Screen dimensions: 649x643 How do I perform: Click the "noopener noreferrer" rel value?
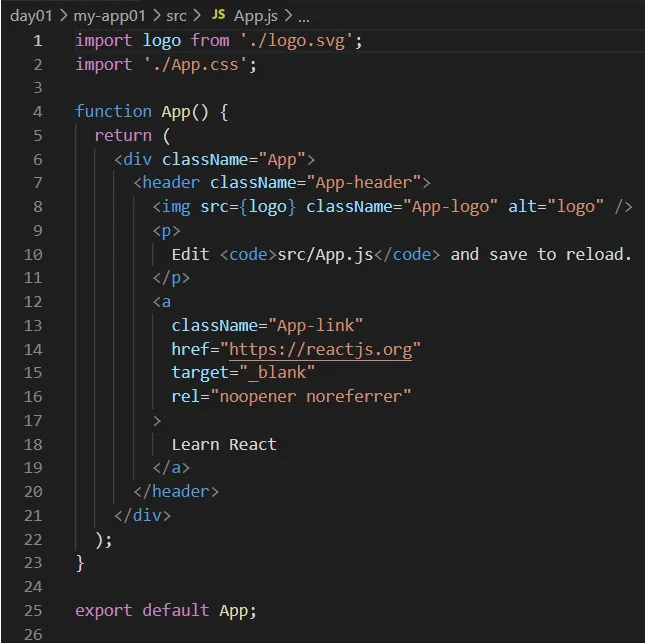pos(311,396)
